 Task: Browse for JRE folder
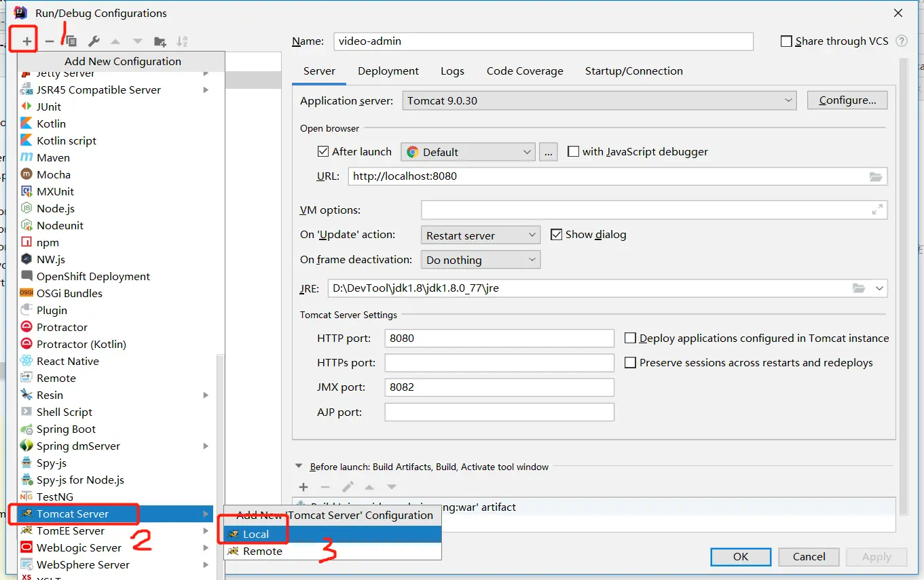coord(859,288)
